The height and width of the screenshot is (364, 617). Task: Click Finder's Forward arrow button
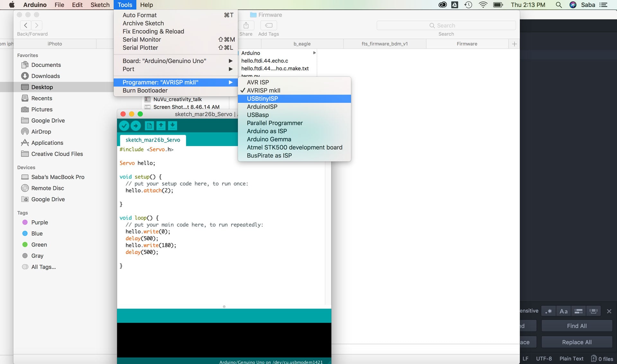(x=37, y=25)
